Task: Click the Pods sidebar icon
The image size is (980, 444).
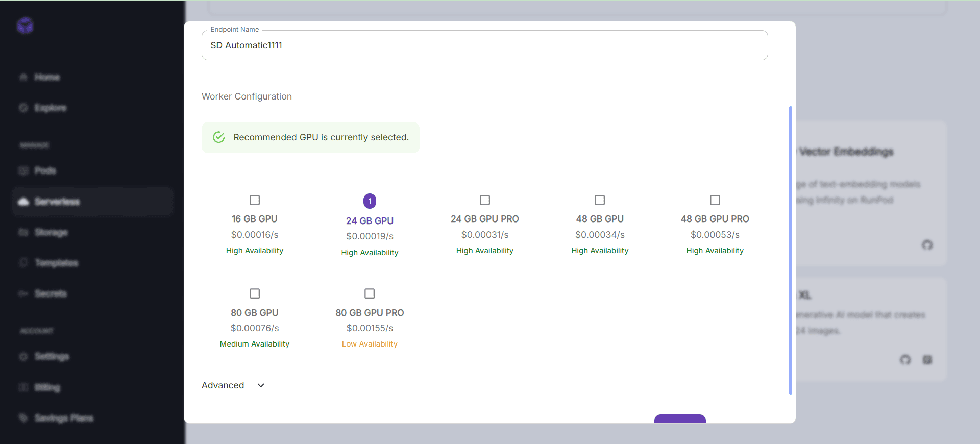Action: [23, 170]
